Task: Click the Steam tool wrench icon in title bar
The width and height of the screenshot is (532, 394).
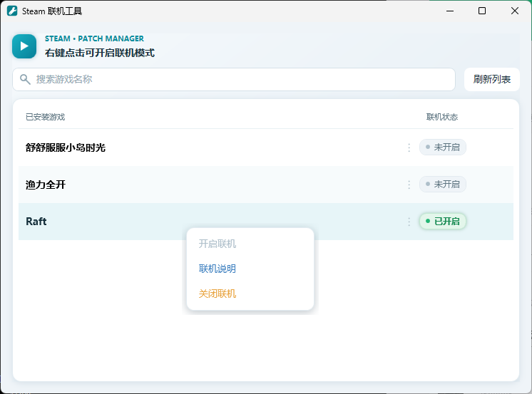Action: 12,11
